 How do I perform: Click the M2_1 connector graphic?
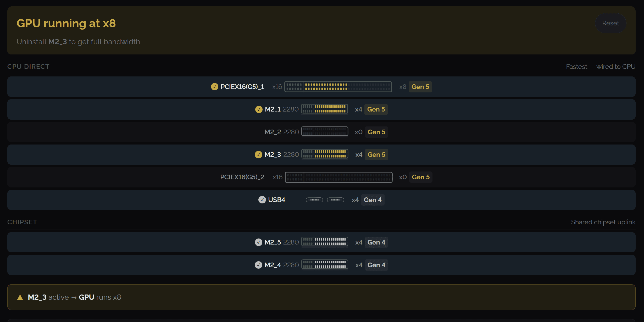point(324,109)
